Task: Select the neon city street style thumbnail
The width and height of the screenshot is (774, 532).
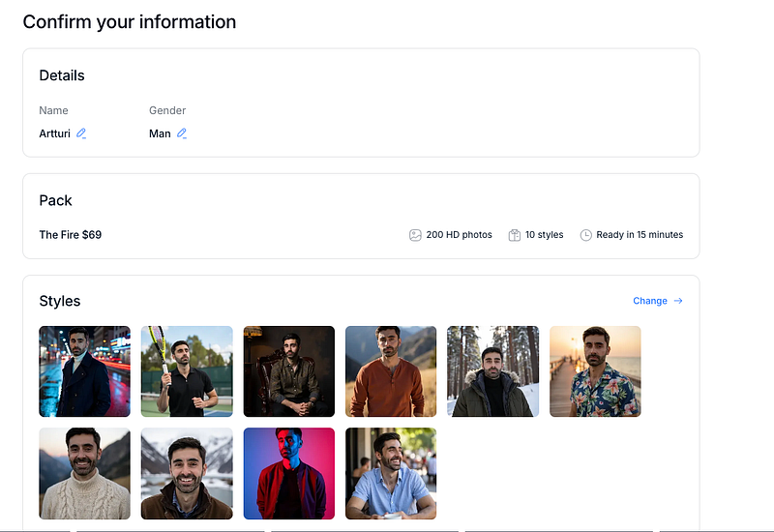Action: pyautogui.click(x=85, y=371)
